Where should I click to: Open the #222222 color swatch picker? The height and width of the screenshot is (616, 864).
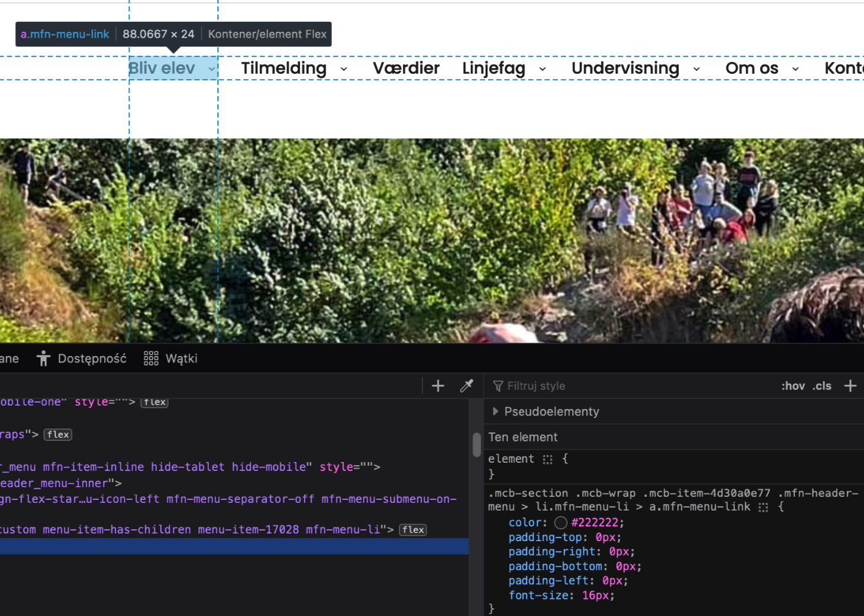(x=560, y=523)
